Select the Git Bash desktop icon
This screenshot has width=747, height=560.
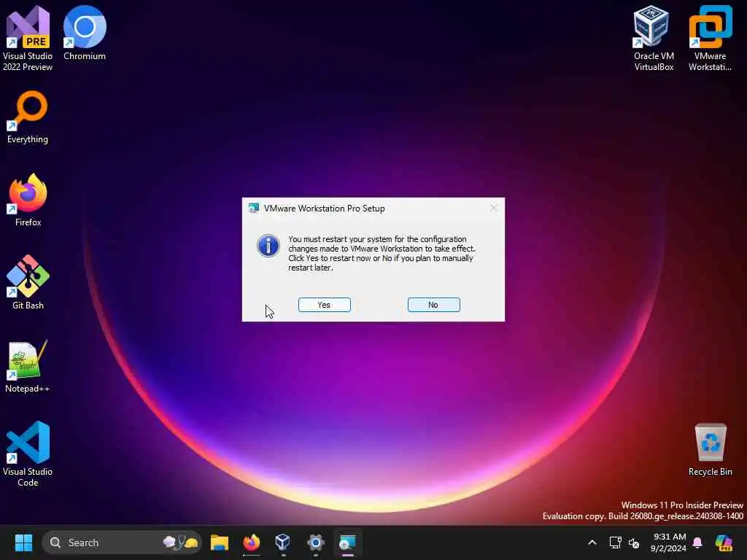[x=28, y=283]
